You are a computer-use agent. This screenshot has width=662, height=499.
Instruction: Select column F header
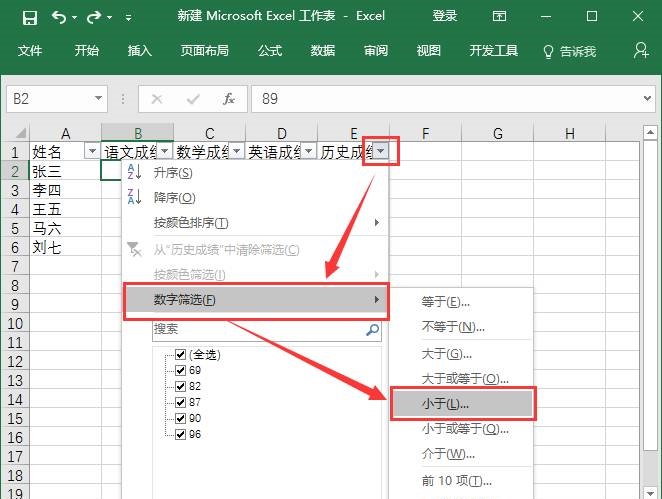(426, 133)
